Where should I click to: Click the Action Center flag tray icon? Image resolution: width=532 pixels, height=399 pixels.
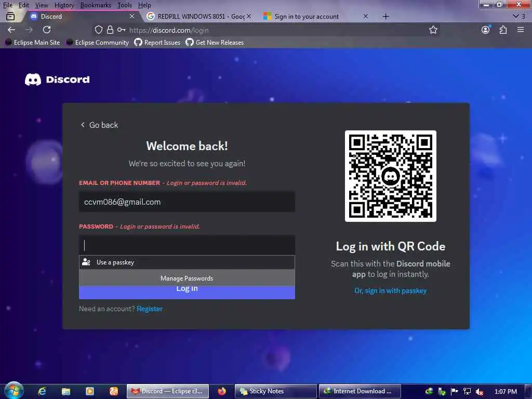[454, 391]
